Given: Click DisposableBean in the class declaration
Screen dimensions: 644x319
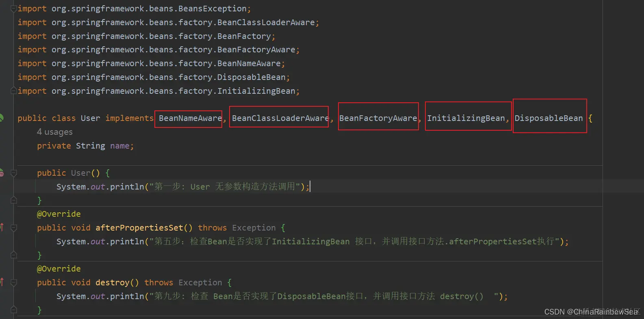Looking at the screenshot, I should point(549,118).
